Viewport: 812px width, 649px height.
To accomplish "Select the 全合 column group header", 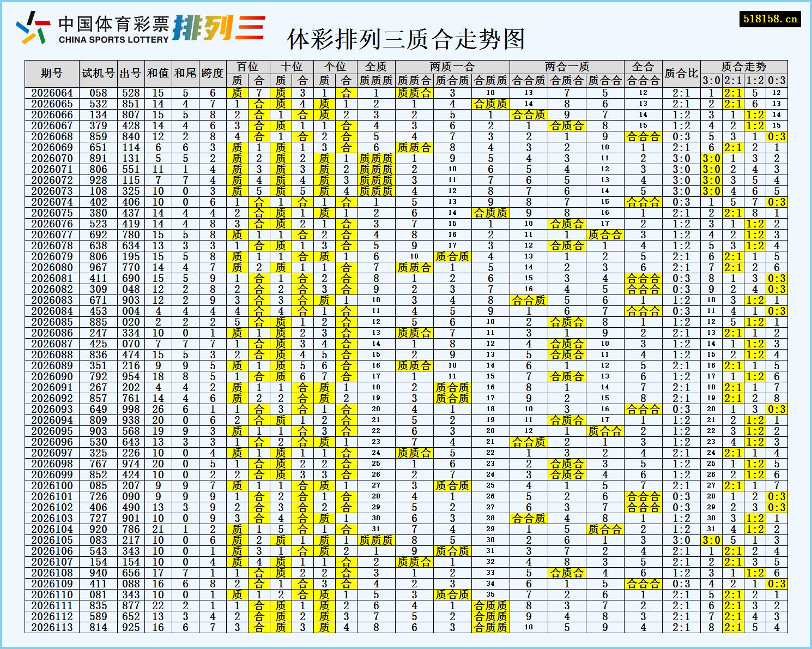I will click(x=643, y=67).
